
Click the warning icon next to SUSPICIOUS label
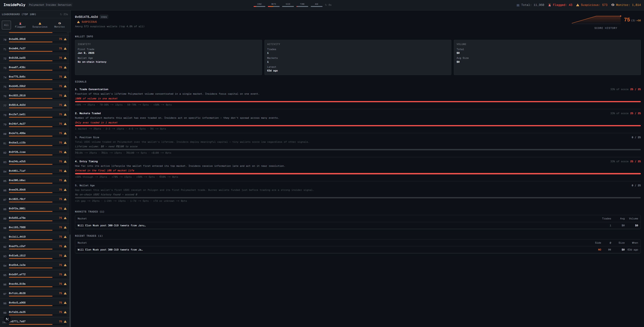(78, 22)
